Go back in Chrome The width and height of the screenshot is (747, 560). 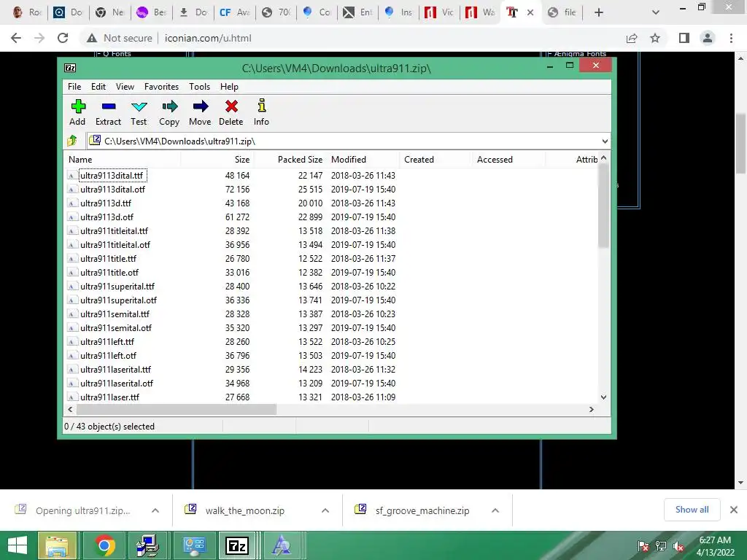click(x=16, y=38)
